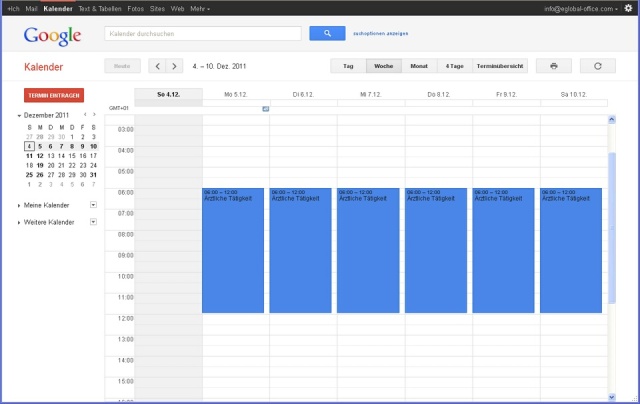Image resolution: width=640 pixels, height=404 pixels.
Task: Click Suchoptionen anzeigen link
Action: [380, 33]
